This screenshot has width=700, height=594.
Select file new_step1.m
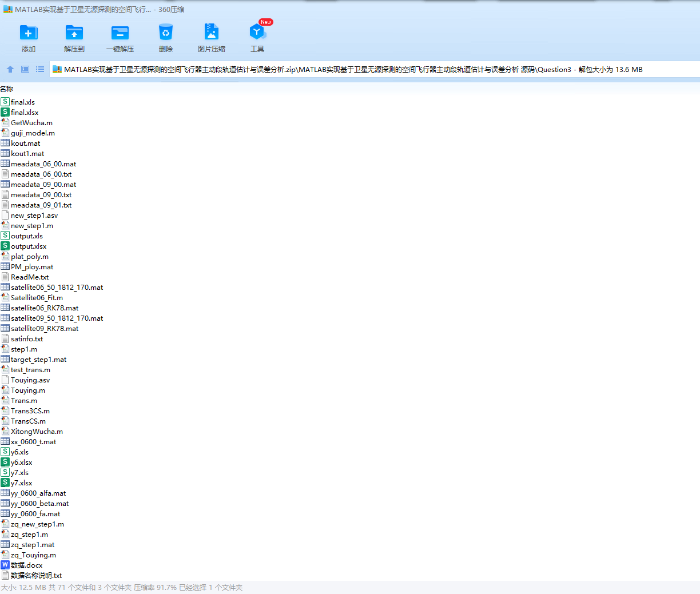tap(32, 226)
